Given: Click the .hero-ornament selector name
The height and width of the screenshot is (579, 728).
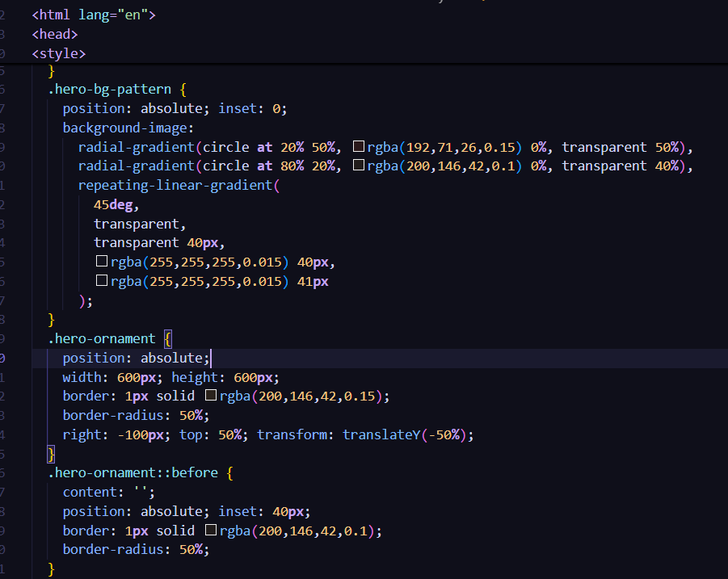Looking at the screenshot, I should (x=102, y=338).
